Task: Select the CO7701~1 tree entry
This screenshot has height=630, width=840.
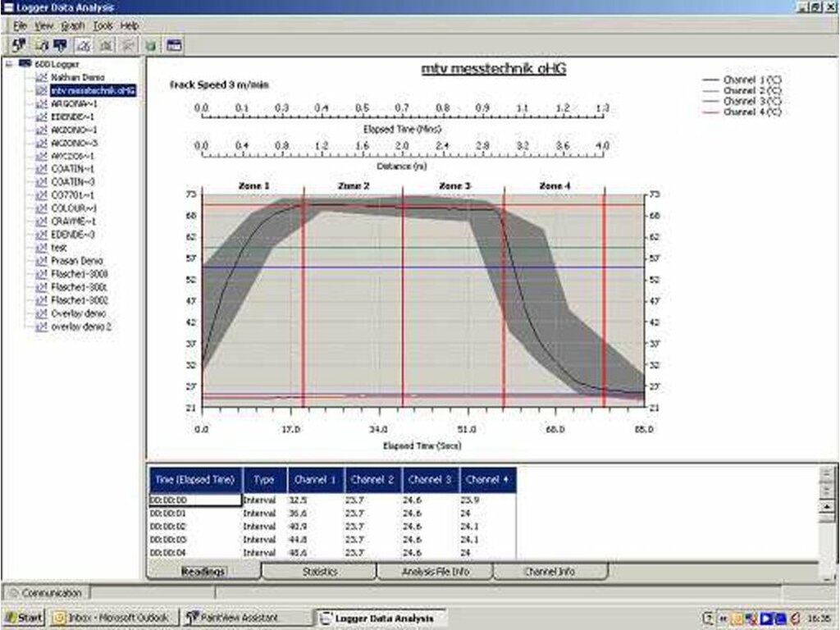Action: coord(73,195)
